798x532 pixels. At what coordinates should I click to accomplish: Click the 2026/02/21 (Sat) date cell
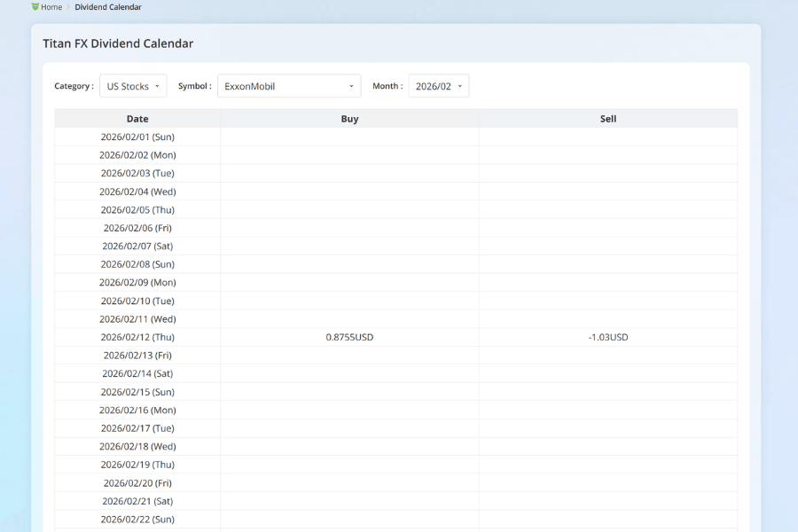click(x=137, y=501)
